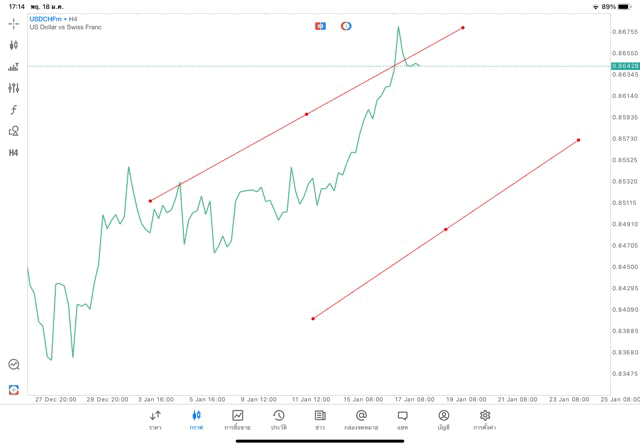Switch to the กราฟ (Chart) tab
This screenshot has height=447, width=640.
pos(196,419)
